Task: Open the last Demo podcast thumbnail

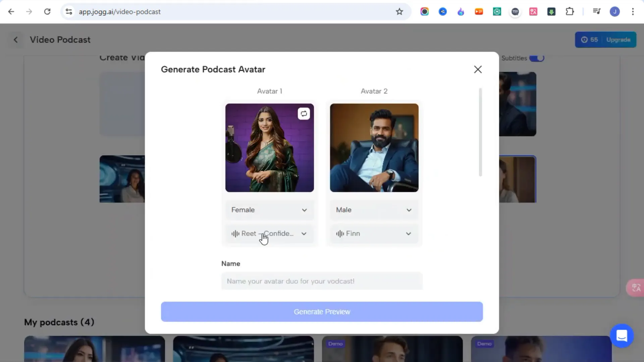Action: point(541,349)
